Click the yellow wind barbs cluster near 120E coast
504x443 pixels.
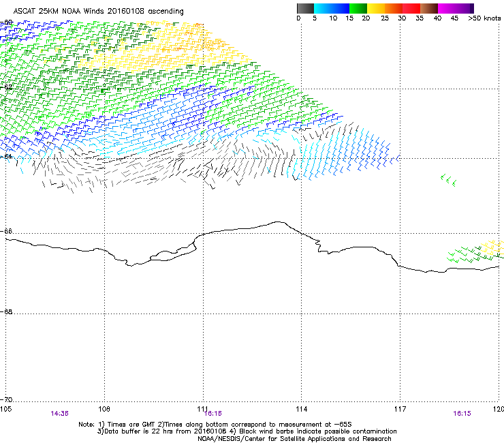point(492,247)
